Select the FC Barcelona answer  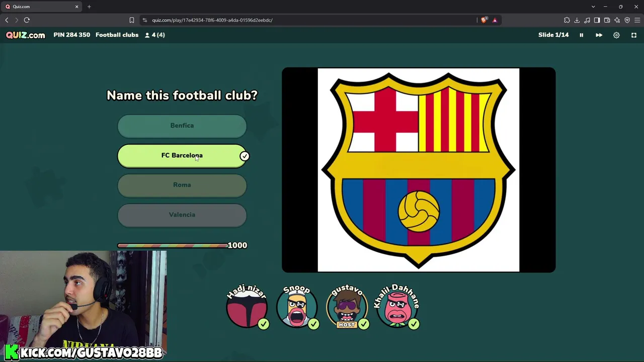[x=182, y=155]
